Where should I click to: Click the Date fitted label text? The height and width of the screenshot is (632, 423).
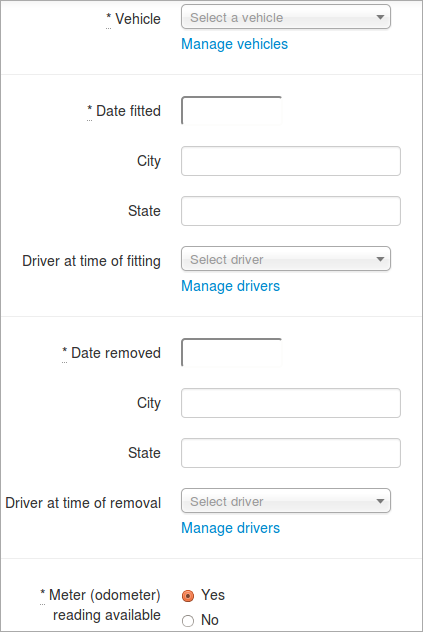point(124,111)
